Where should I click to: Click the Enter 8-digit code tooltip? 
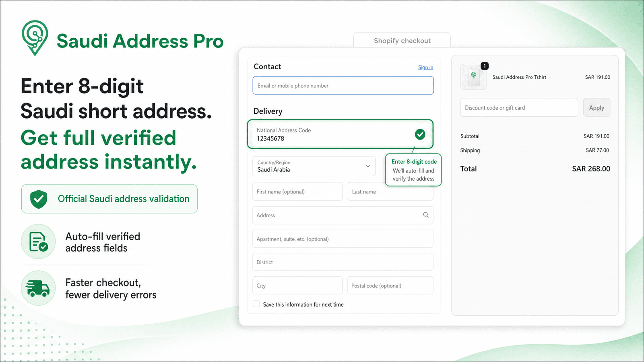413,170
